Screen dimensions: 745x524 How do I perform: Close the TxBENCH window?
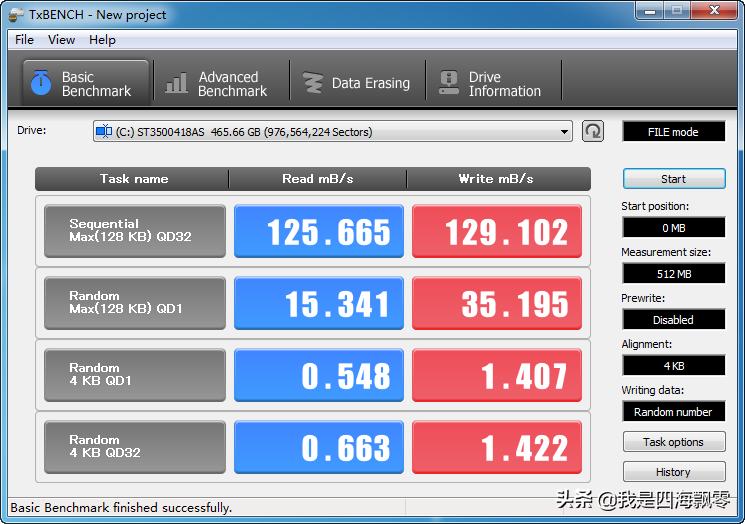pos(714,11)
